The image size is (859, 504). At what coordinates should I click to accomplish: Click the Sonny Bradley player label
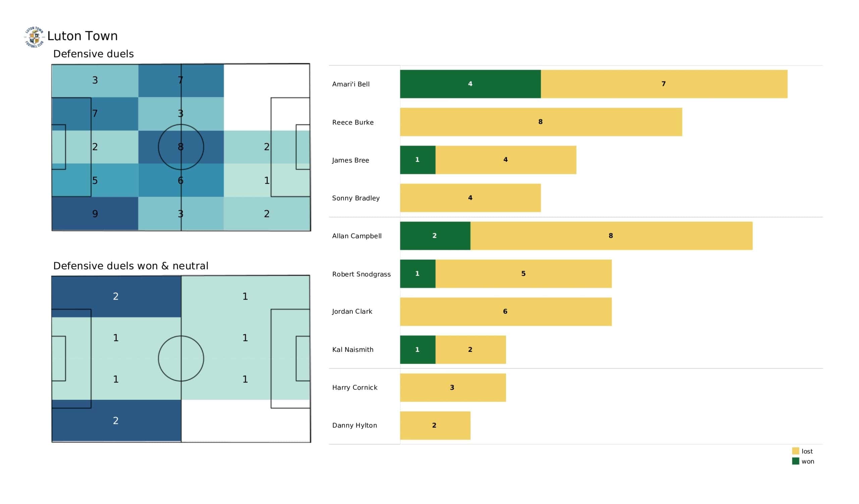pos(356,198)
